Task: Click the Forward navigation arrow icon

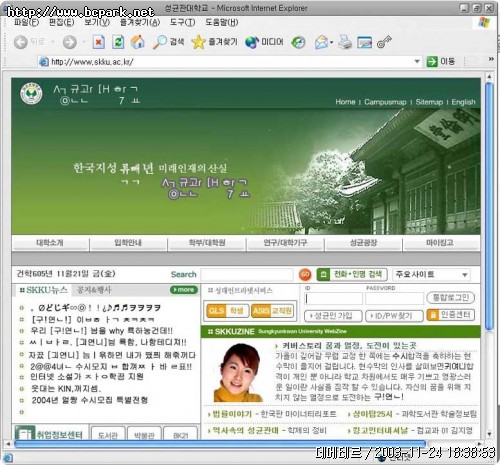Action: 70,42
